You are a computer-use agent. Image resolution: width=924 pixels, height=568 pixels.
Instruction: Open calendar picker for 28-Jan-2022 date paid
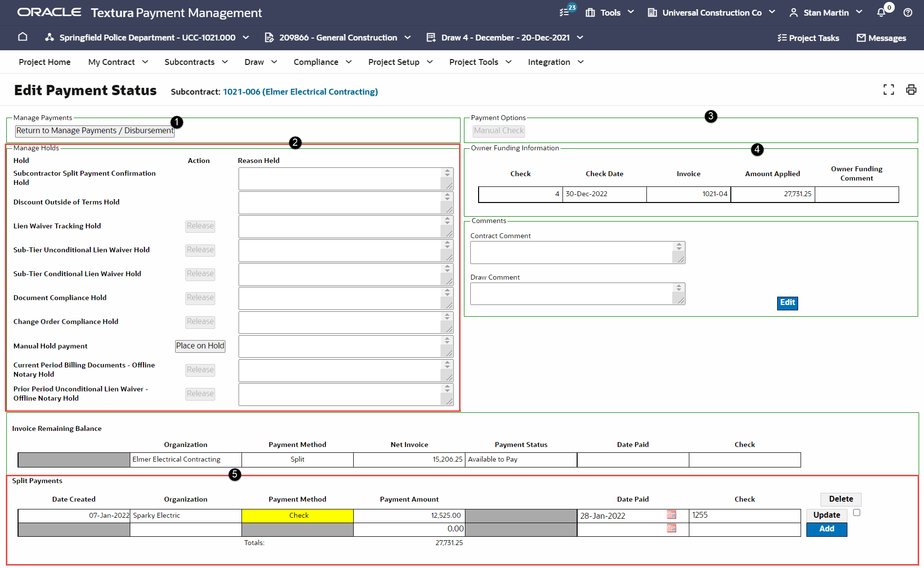[x=671, y=515]
